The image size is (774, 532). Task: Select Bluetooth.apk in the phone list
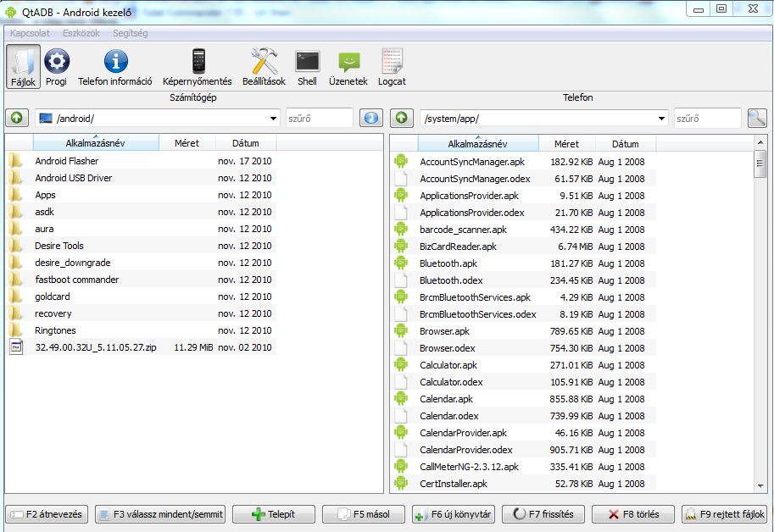523,263
